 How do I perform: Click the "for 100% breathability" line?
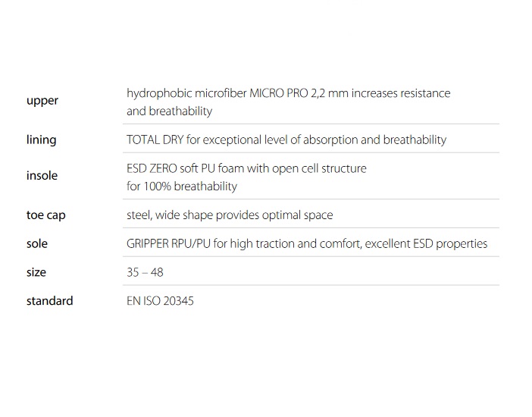pyautogui.click(x=182, y=187)
